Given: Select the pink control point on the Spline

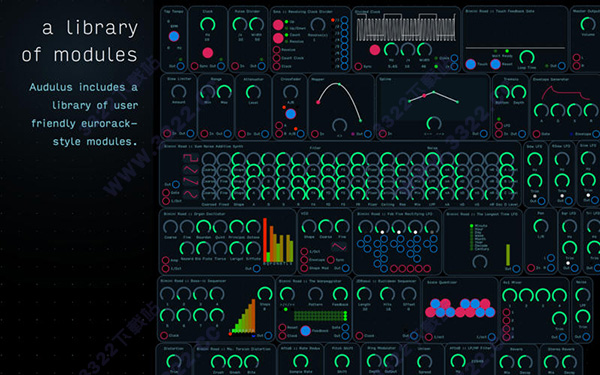Looking at the screenshot, I should coord(424,96).
